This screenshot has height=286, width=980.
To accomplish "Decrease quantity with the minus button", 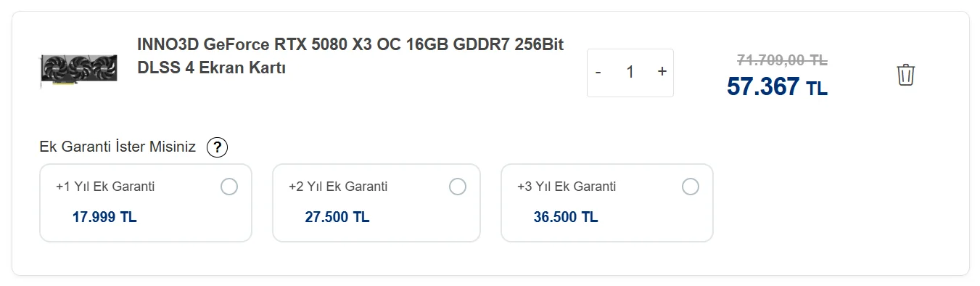I will 598,72.
